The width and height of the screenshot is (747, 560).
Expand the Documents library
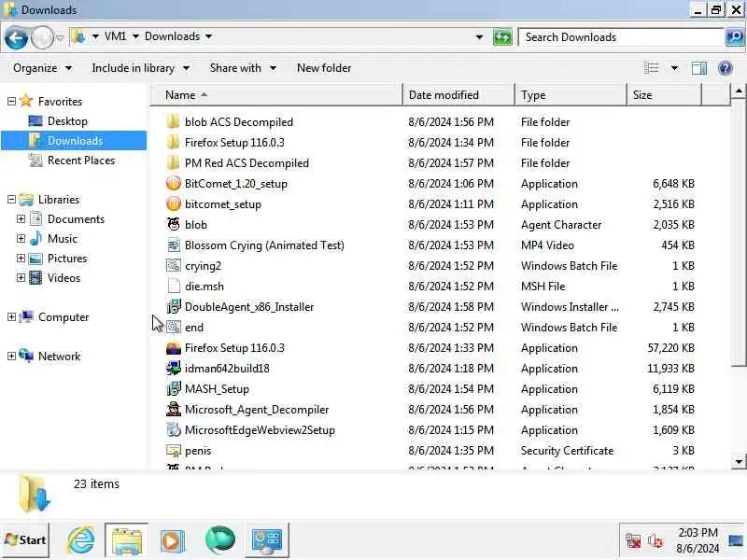(21, 218)
